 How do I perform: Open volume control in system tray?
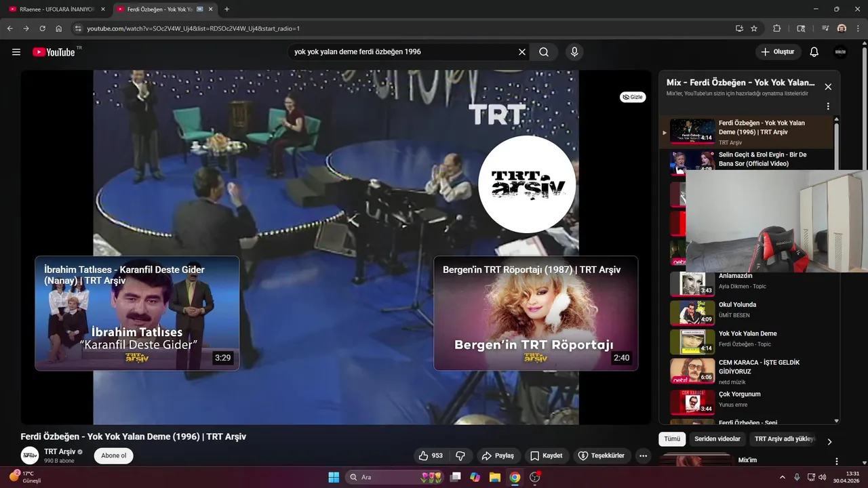(x=822, y=477)
